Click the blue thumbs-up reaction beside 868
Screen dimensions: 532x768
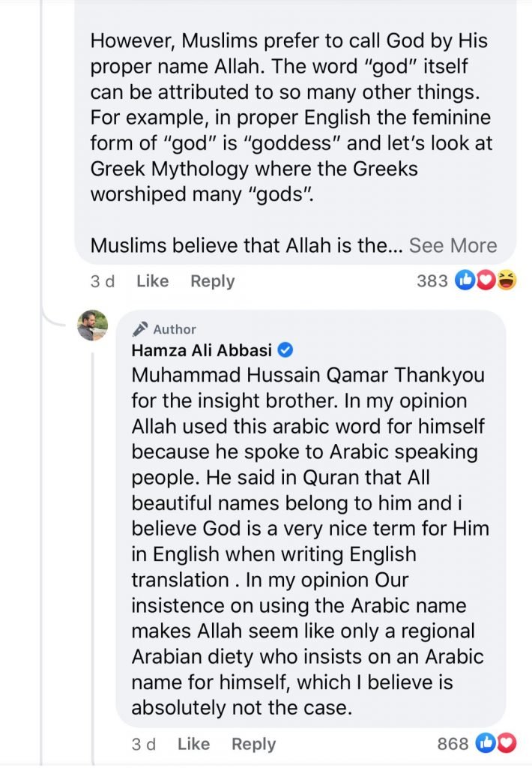487,744
